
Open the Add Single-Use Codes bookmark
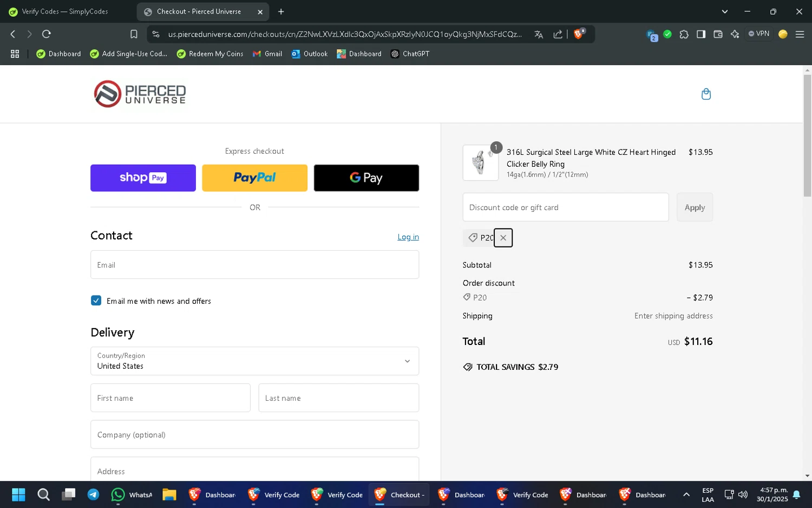coord(129,54)
